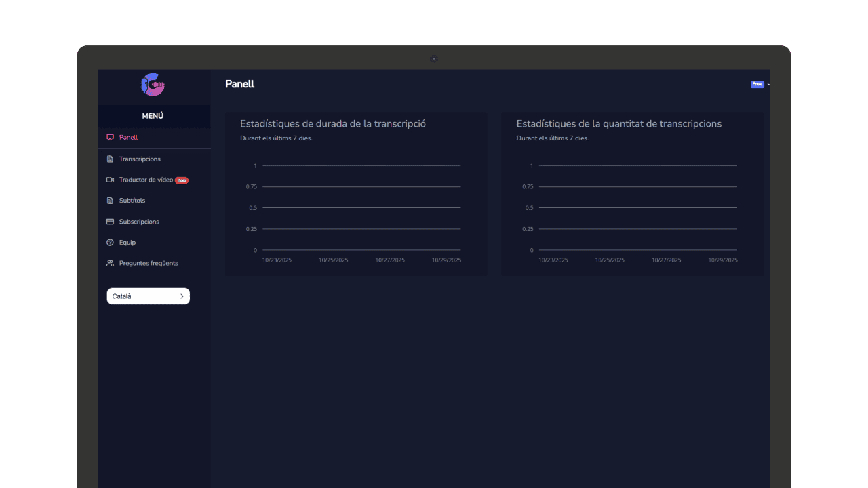Expand the account dropdown arrow next to Free
The height and width of the screenshot is (488, 868).
point(768,85)
